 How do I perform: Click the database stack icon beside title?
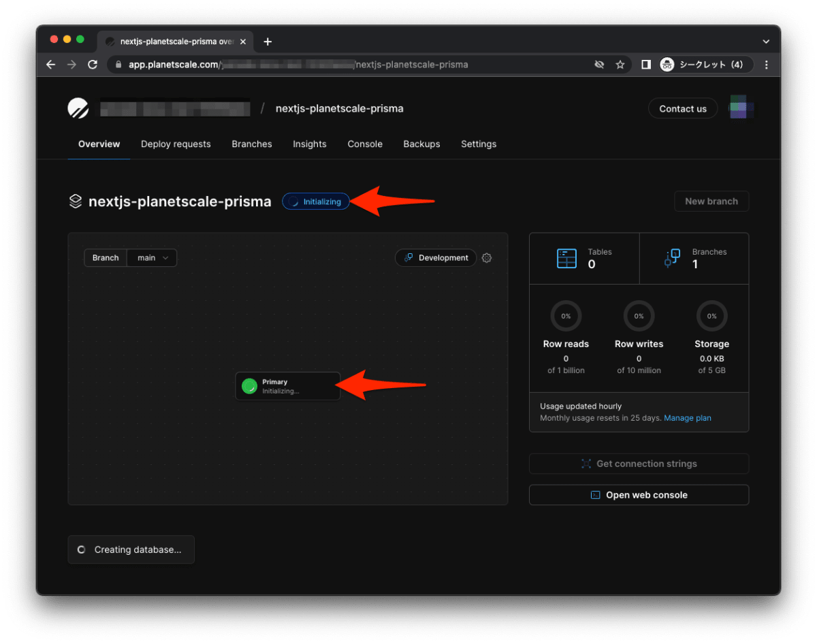point(76,202)
